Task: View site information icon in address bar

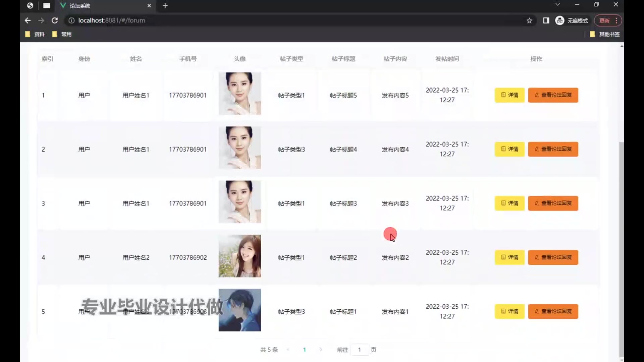Action: tap(71, 20)
